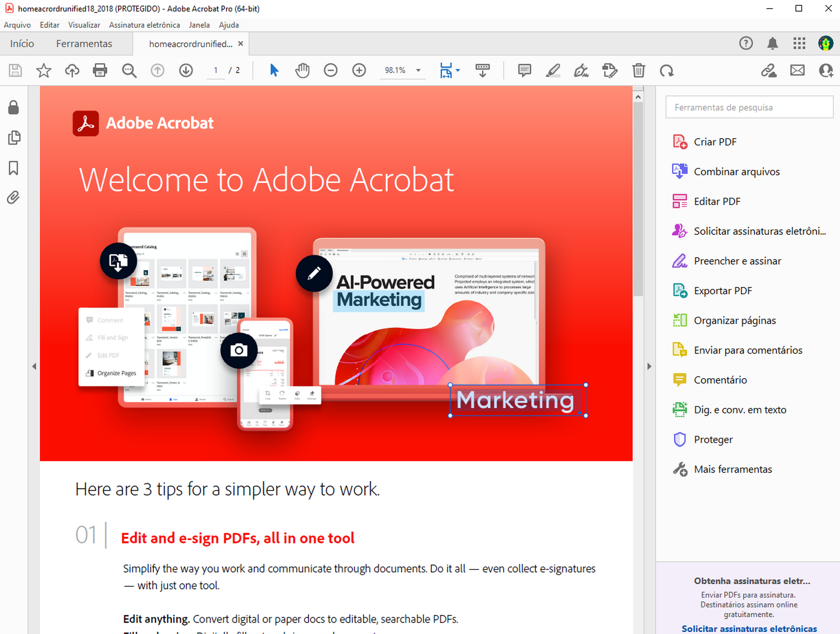Activate the Selection arrow tool

click(274, 71)
